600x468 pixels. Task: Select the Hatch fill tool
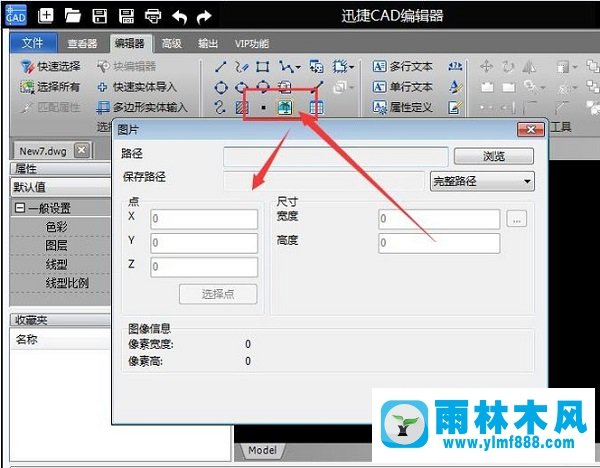pyautogui.click(x=241, y=107)
